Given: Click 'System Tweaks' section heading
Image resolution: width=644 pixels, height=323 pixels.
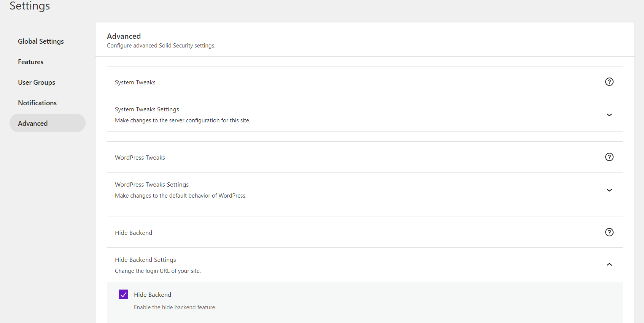Looking at the screenshot, I should (135, 82).
